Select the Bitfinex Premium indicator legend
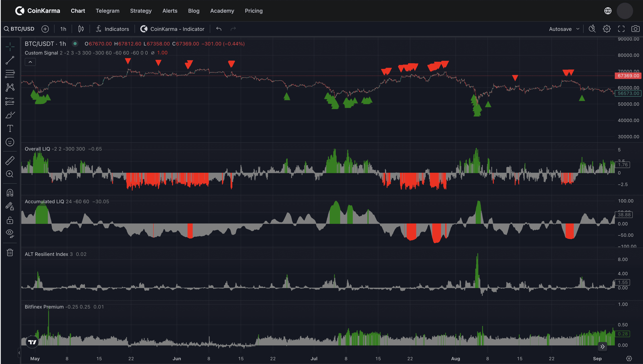The image size is (643, 364). pos(44,307)
